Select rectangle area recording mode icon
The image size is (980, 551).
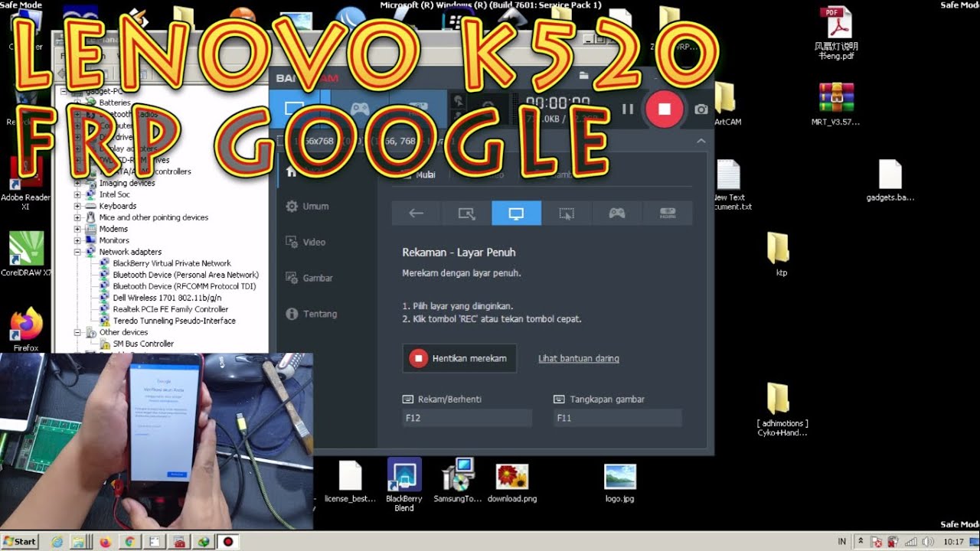click(466, 214)
